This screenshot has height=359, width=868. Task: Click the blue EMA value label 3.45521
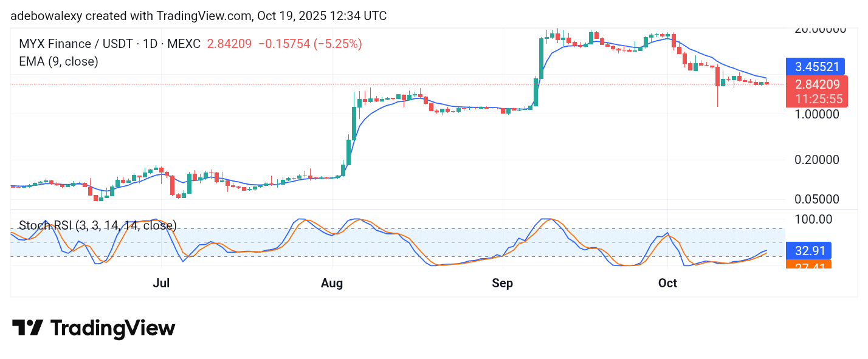(x=813, y=67)
